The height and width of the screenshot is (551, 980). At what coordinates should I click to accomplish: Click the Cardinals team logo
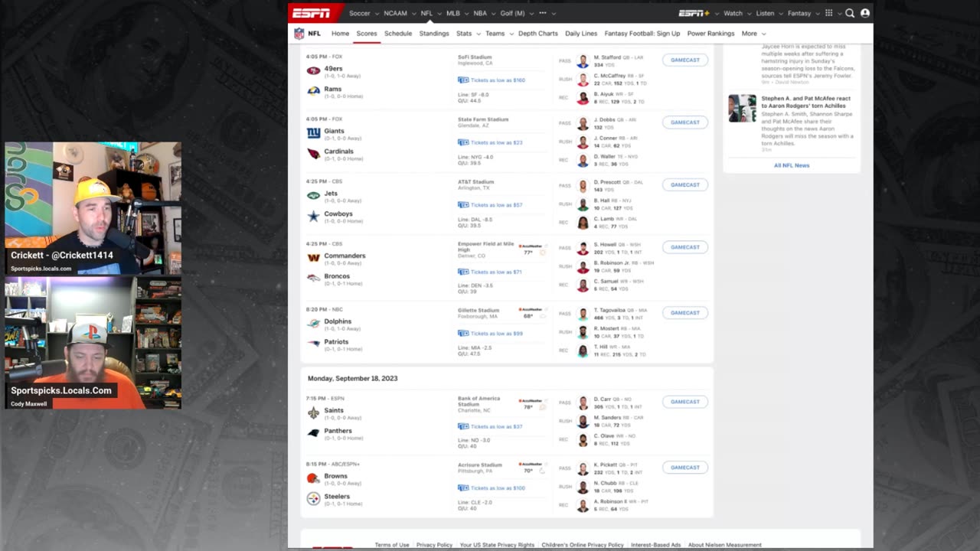click(x=313, y=153)
